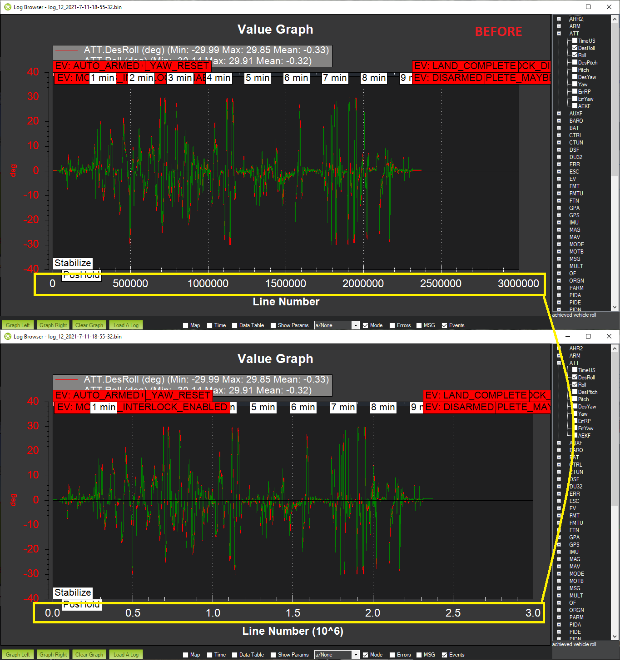
Task: Expand the ARM node in the upper window tree
Action: pos(559,26)
